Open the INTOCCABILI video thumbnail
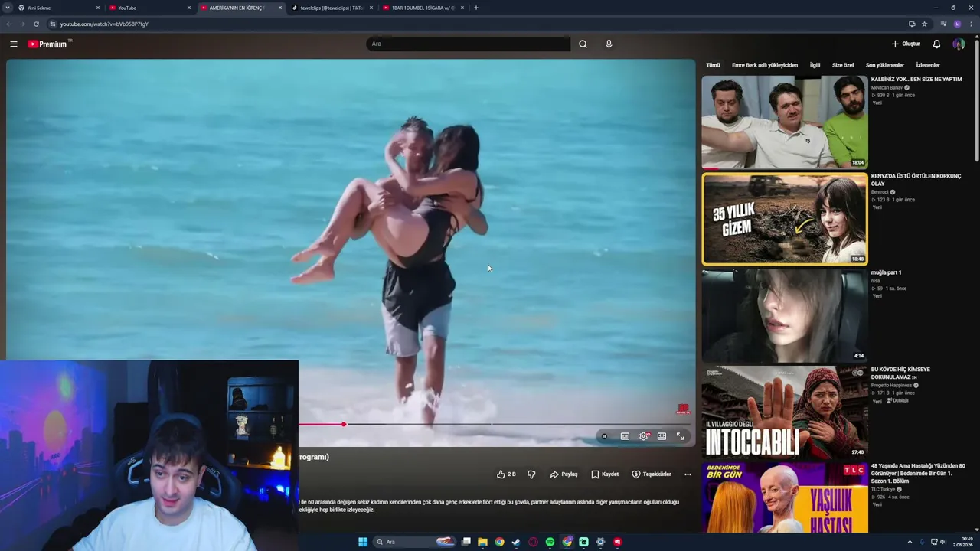The height and width of the screenshot is (551, 980). (x=785, y=412)
